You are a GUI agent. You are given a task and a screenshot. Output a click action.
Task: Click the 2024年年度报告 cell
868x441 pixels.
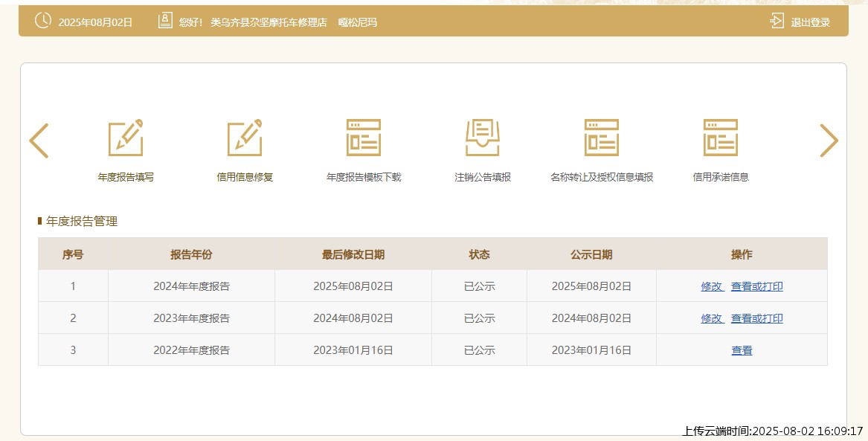click(192, 286)
